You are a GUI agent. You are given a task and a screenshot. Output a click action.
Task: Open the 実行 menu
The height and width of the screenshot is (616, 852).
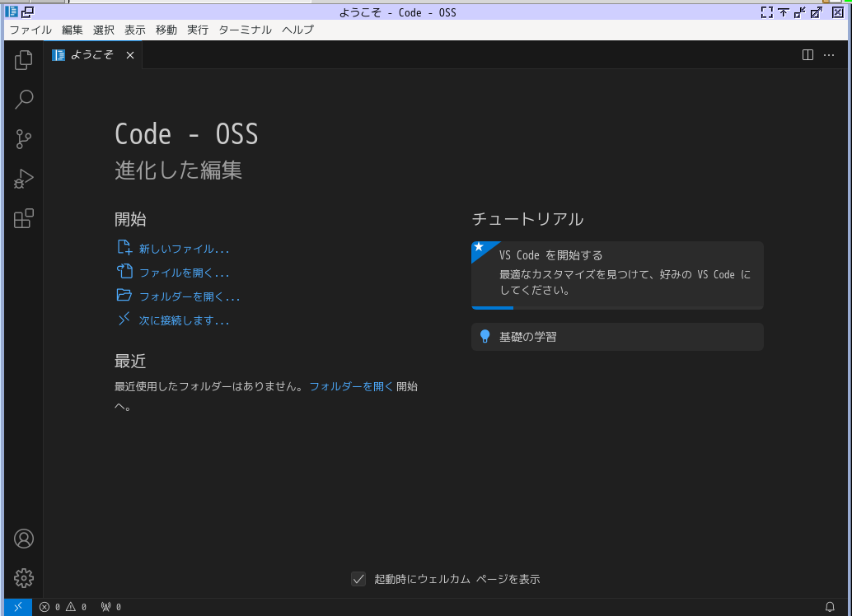(198, 30)
